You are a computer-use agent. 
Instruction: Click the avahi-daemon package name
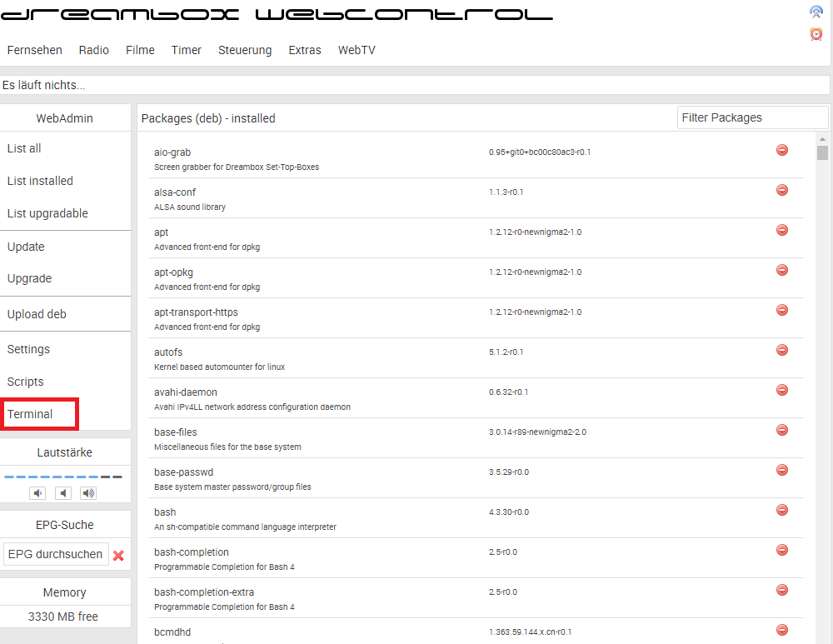pyautogui.click(x=186, y=392)
